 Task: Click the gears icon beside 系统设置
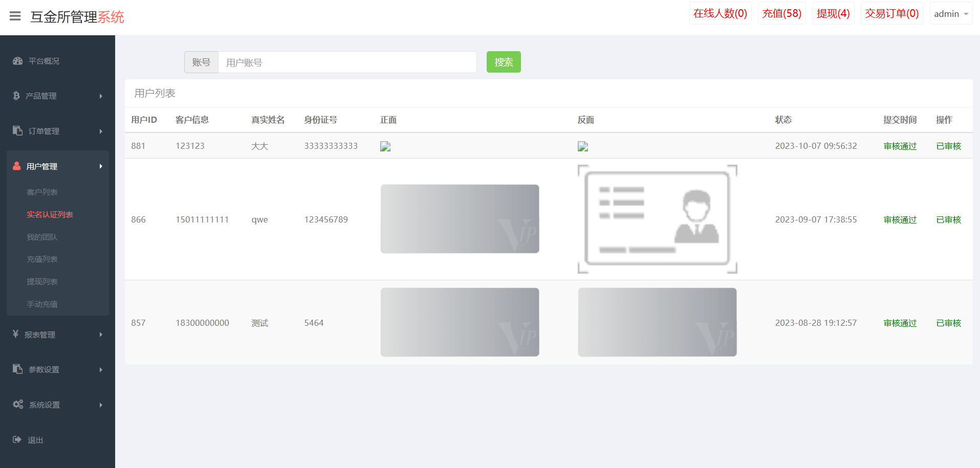(x=18, y=404)
